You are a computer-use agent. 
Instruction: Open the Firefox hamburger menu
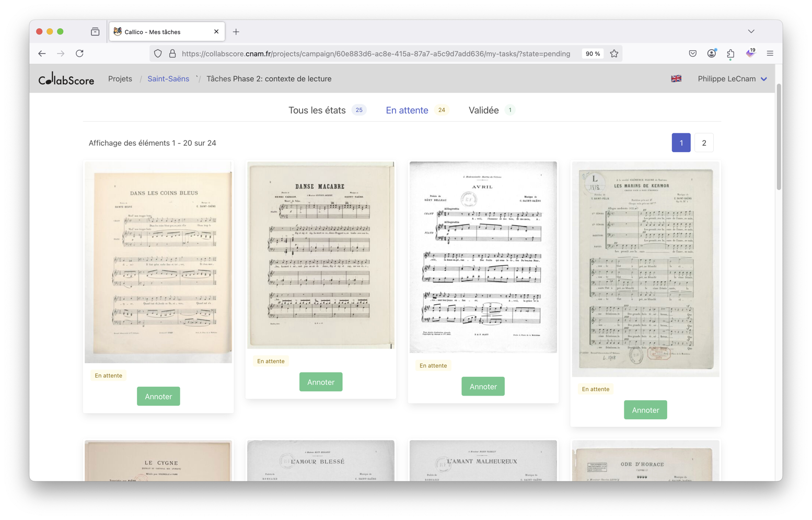click(770, 53)
